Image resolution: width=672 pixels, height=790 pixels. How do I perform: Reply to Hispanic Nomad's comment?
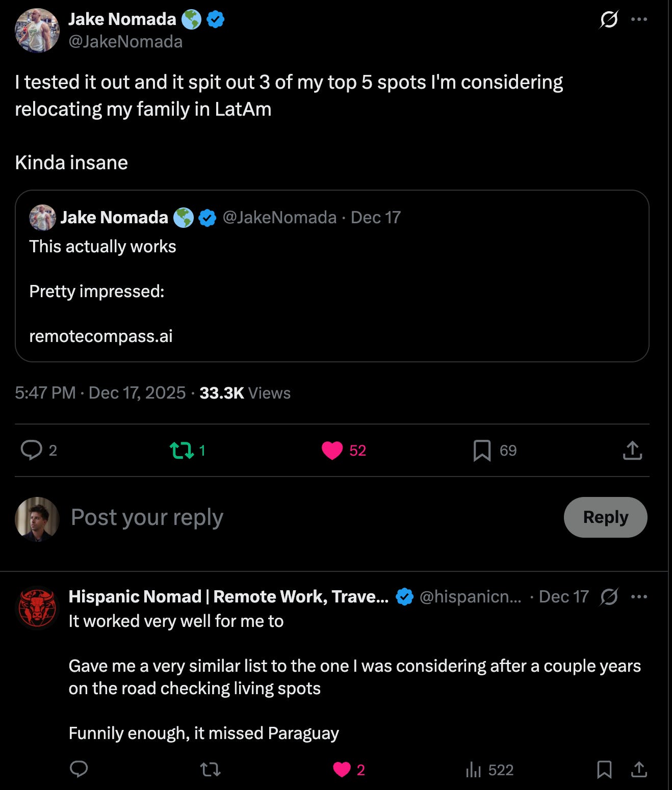coord(79,769)
